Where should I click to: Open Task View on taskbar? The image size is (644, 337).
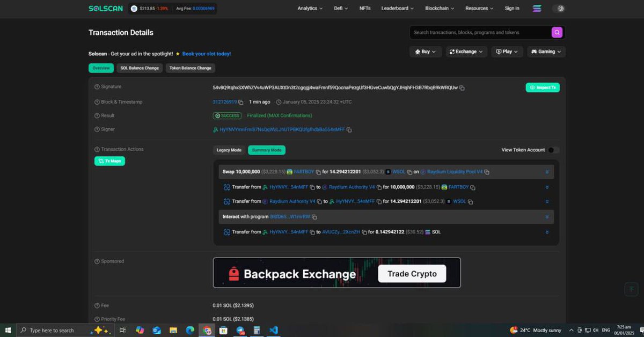(x=123, y=330)
